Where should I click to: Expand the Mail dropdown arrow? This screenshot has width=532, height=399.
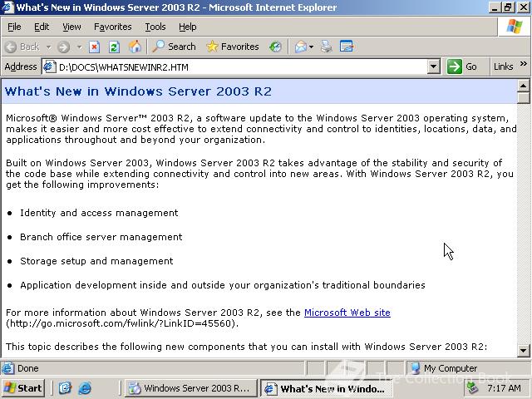311,47
